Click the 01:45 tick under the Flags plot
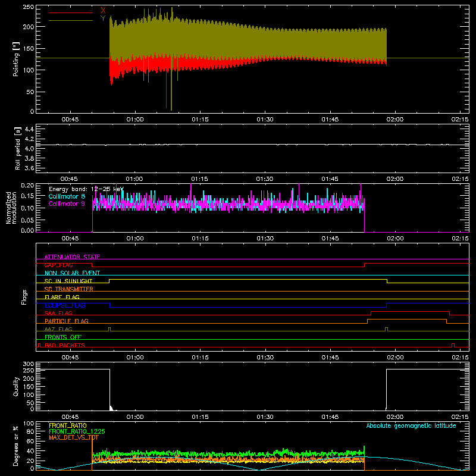This screenshot has height=476, width=476. (x=330, y=358)
